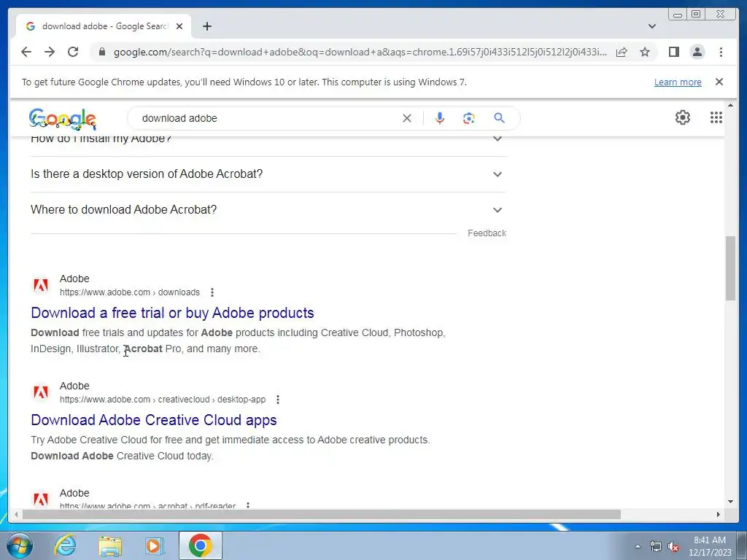Viewport: 747px width, 560px height.
Task: Open the network status tray icon
Action: pos(656,547)
